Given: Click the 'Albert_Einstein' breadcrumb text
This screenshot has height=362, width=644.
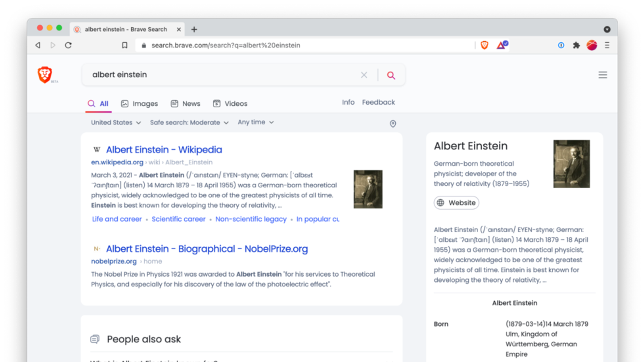Looking at the screenshot, I should 189,162.
